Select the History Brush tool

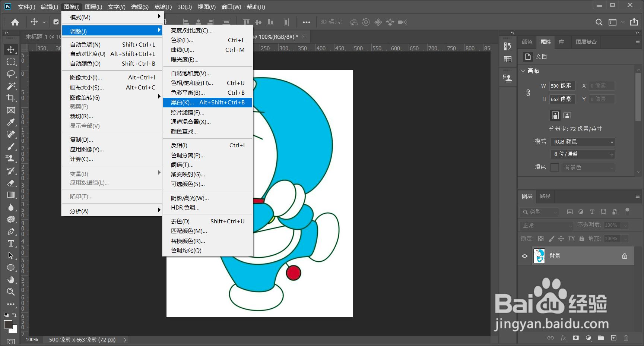click(x=11, y=171)
